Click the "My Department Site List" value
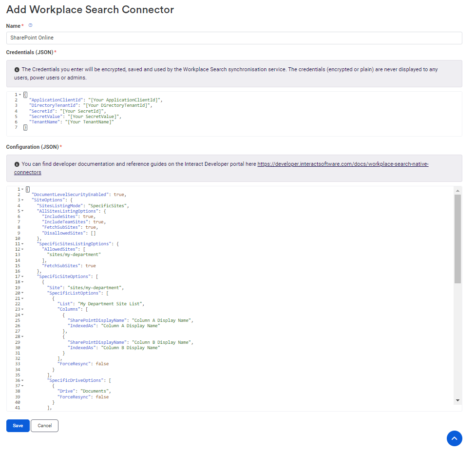Viewport: 476px width, 455px height. click(x=110, y=304)
